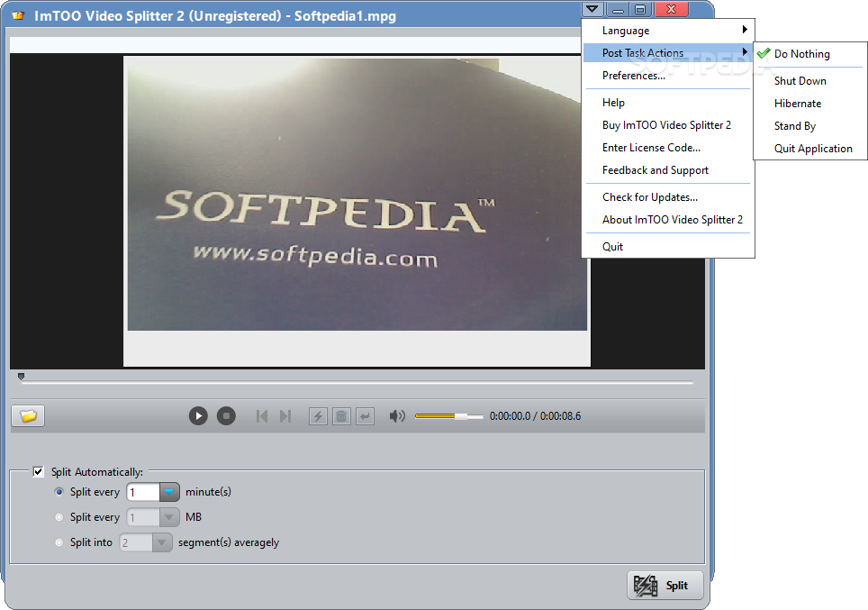Viewport: 868px width, 610px height.
Task: Expand the minutes dropdown arrow
Action: 169,492
